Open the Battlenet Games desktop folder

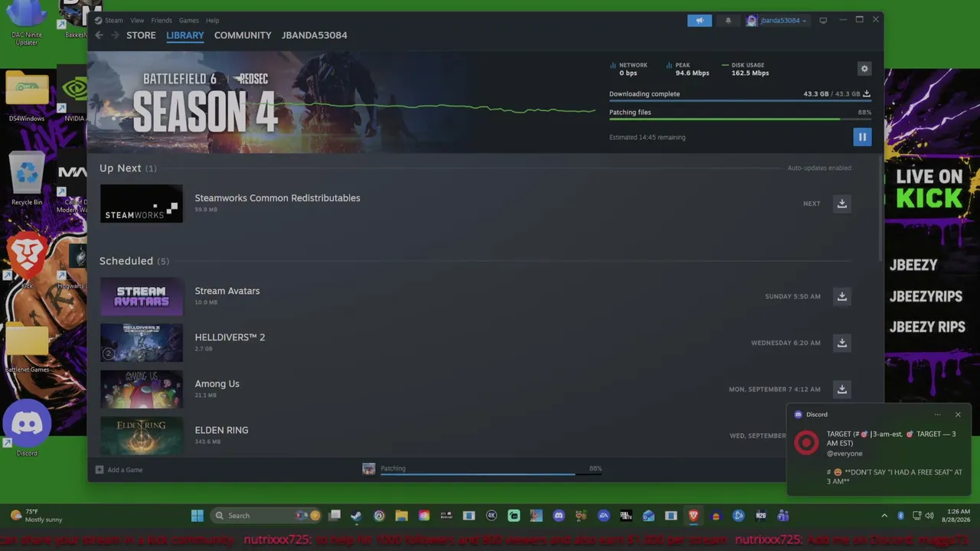point(28,347)
